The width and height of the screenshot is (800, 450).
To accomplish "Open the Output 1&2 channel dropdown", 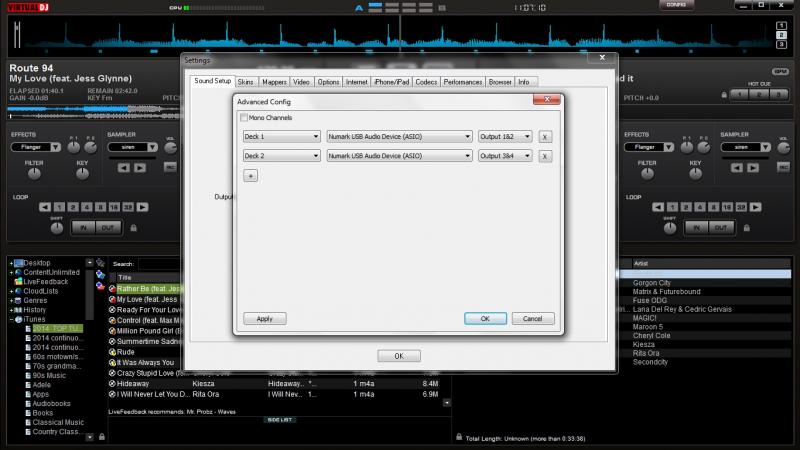I will [x=505, y=137].
